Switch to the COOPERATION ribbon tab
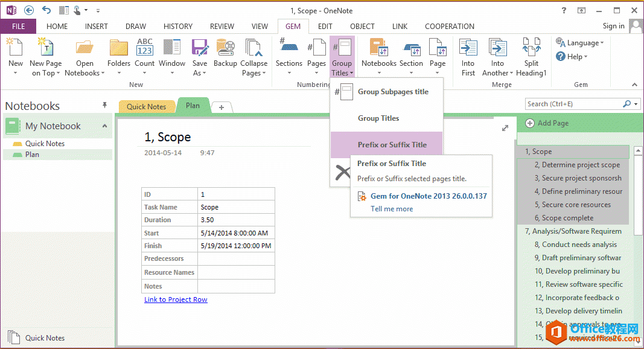The width and height of the screenshot is (644, 349). (449, 26)
